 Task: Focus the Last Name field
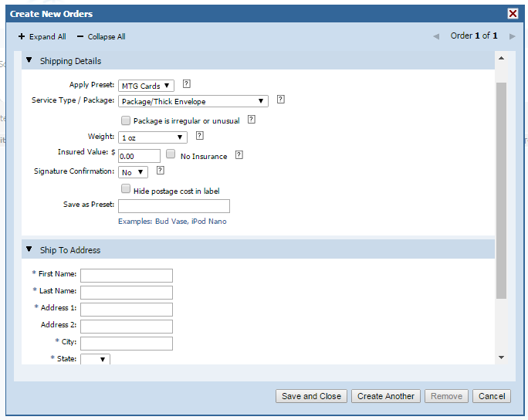click(x=127, y=293)
